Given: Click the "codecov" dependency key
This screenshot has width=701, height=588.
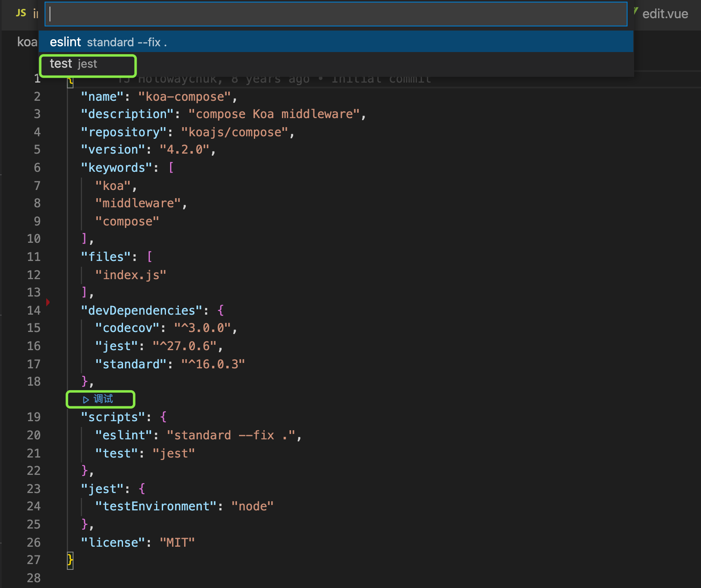Looking at the screenshot, I should point(127,328).
